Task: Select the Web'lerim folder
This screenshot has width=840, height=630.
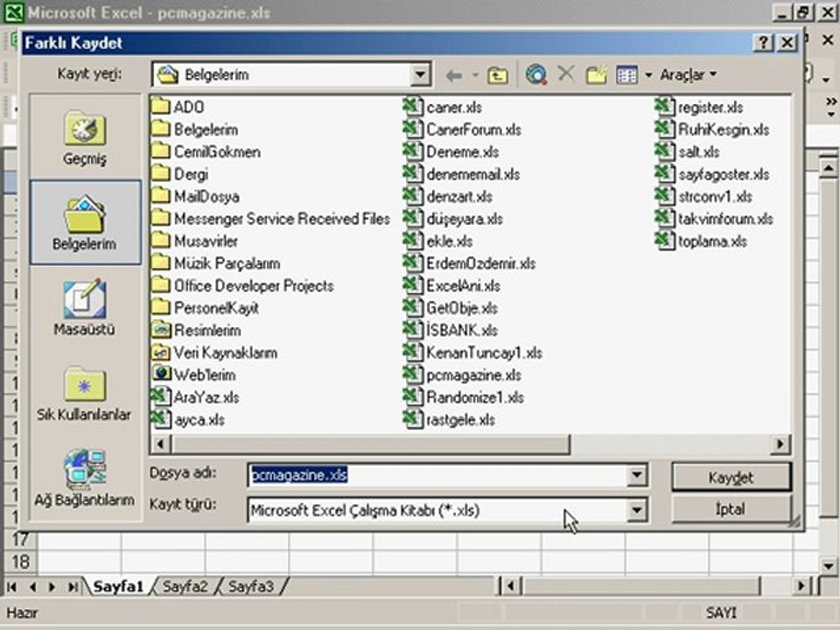Action: coord(194,375)
